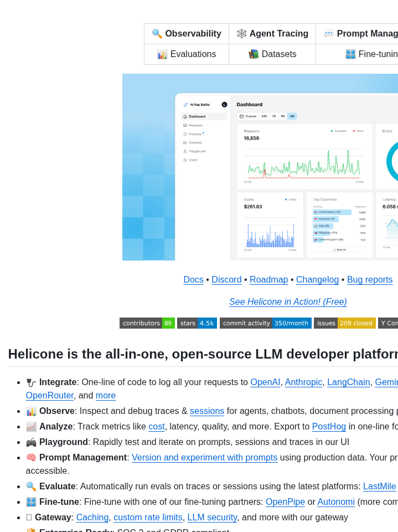Open the Autonomi link

click(x=336, y=502)
